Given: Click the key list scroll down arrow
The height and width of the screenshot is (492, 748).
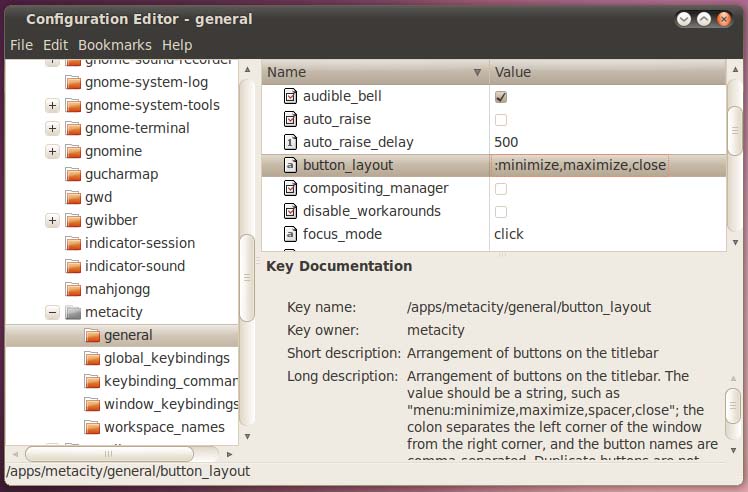Looking at the screenshot, I should [736, 242].
